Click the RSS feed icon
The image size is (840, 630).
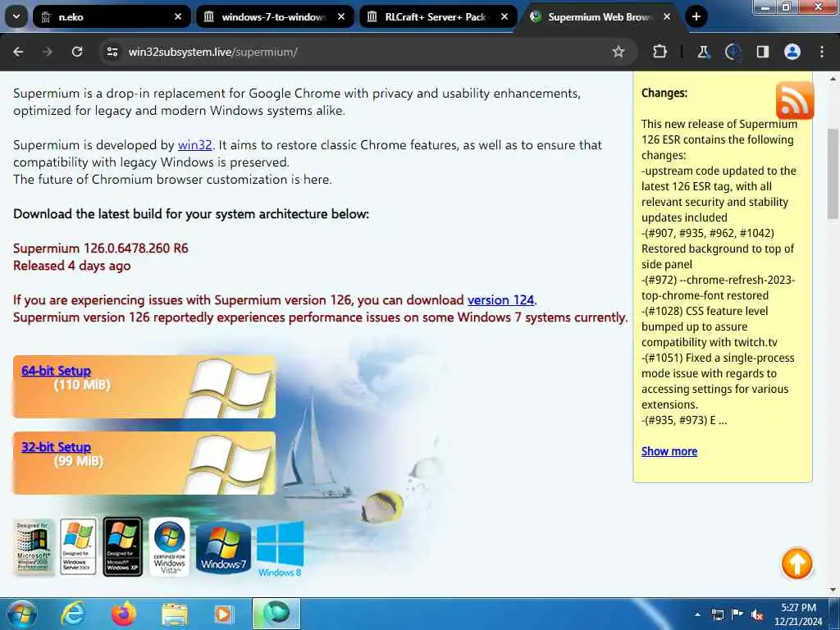[794, 100]
